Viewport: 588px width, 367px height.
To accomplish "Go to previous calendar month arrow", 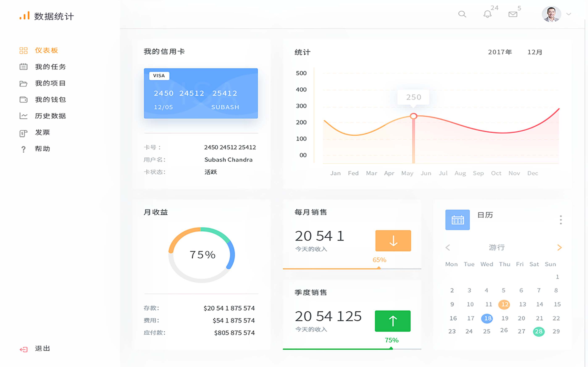I will pos(448,247).
